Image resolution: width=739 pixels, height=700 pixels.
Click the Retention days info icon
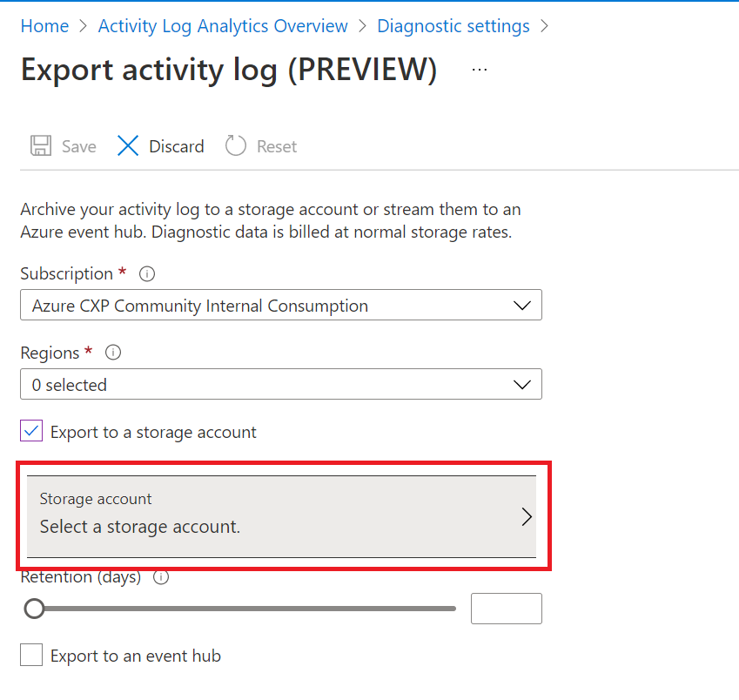pyautogui.click(x=161, y=577)
